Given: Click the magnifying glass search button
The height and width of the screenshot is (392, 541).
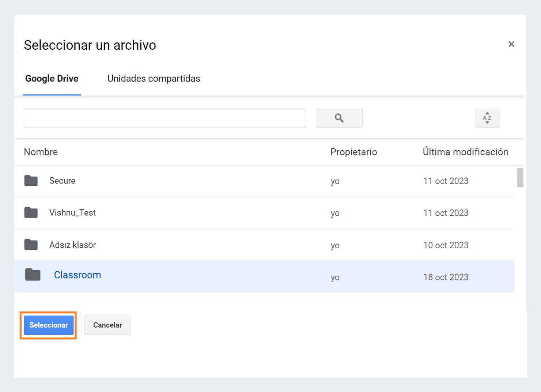Looking at the screenshot, I should coord(339,118).
